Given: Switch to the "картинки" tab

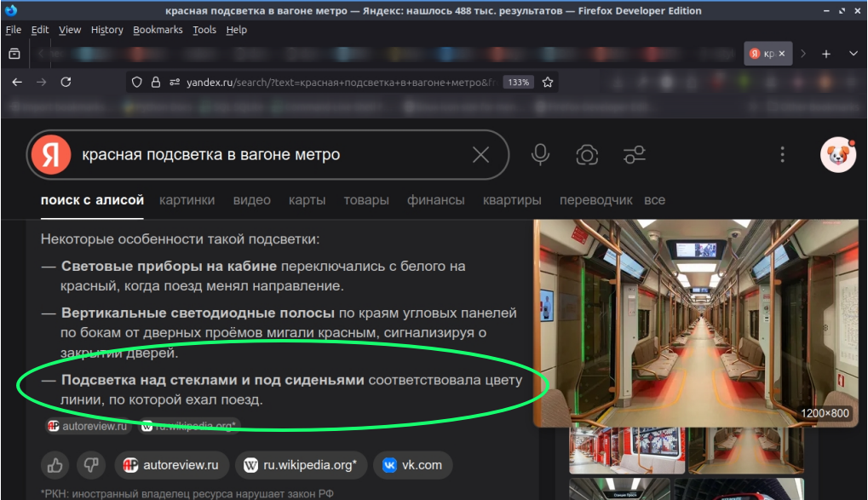Looking at the screenshot, I should 188,200.
